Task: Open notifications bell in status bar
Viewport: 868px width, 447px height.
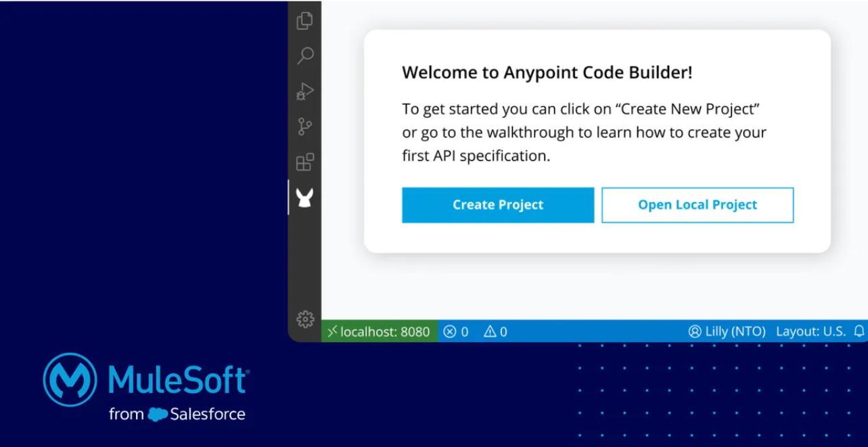Action: point(859,331)
